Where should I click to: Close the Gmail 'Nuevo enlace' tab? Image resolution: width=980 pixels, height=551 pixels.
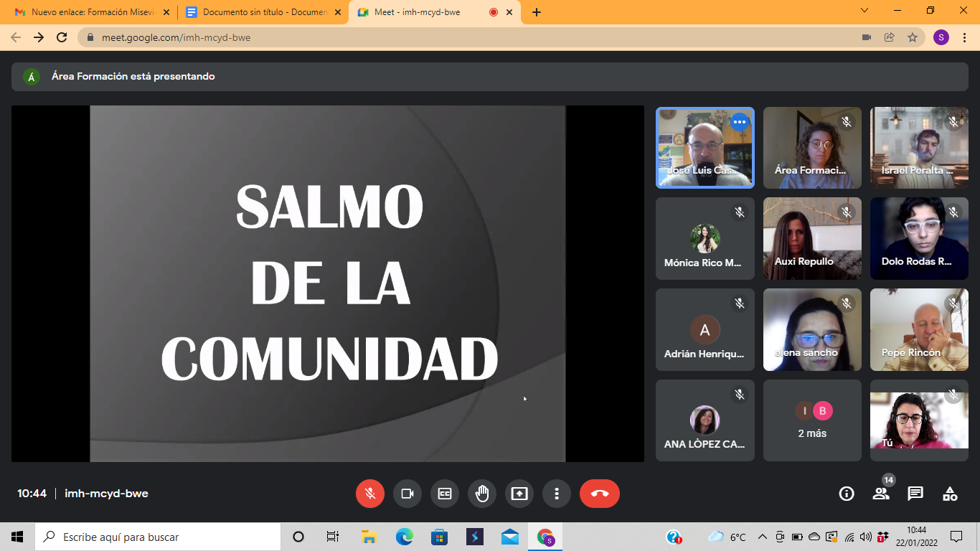point(166,12)
